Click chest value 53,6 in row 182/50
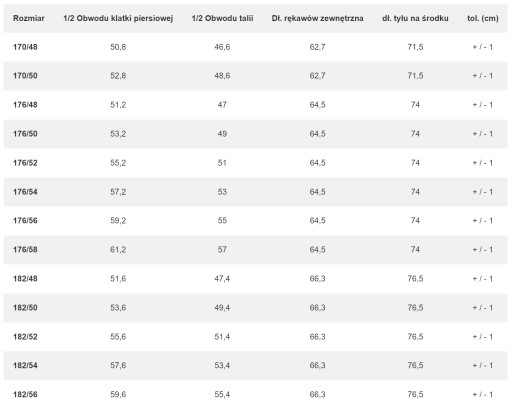Screen dimensions: 512x409 tap(118, 308)
